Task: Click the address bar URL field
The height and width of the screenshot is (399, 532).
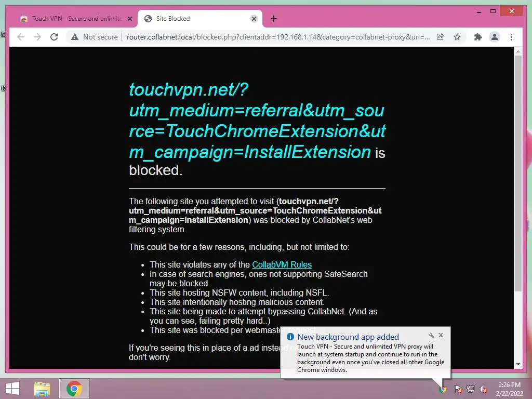Action: (x=278, y=37)
